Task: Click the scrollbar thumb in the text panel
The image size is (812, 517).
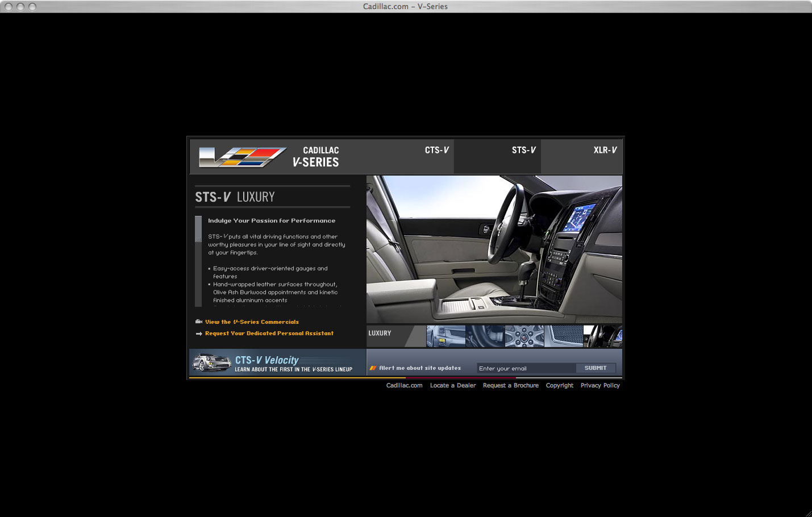Action: click(x=198, y=229)
